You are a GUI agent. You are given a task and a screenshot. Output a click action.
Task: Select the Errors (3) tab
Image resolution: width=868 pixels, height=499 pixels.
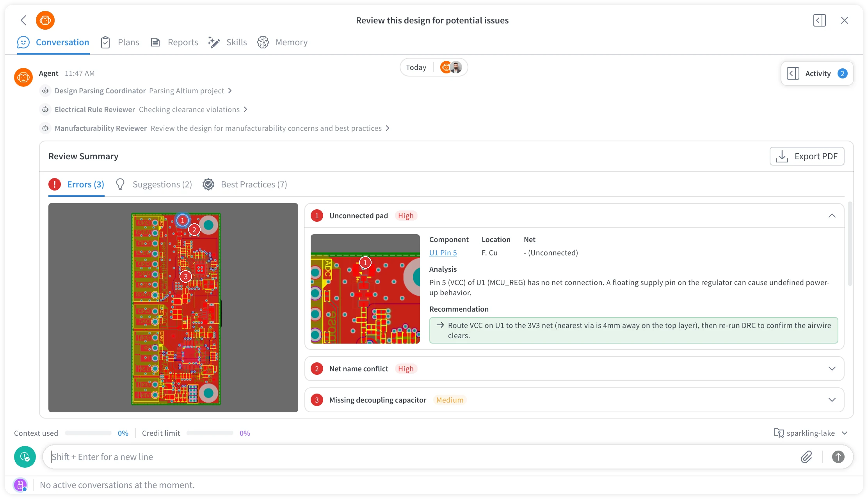[x=76, y=184]
